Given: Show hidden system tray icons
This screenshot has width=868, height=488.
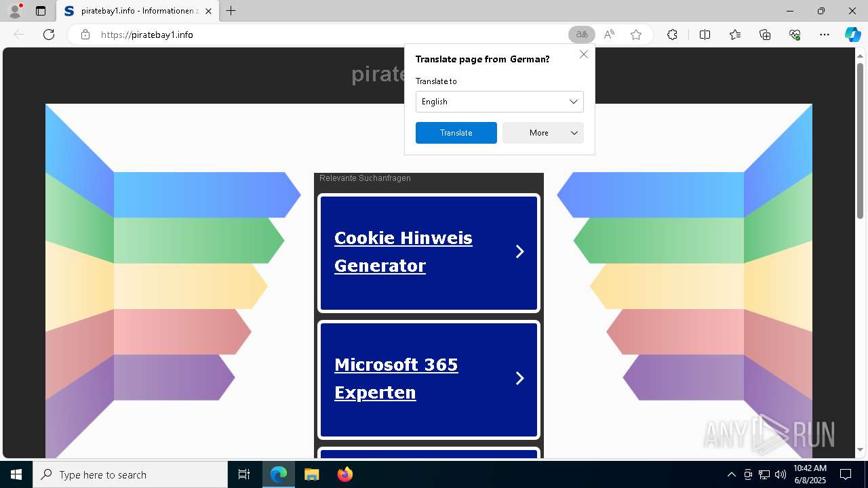Looking at the screenshot, I should tap(731, 474).
